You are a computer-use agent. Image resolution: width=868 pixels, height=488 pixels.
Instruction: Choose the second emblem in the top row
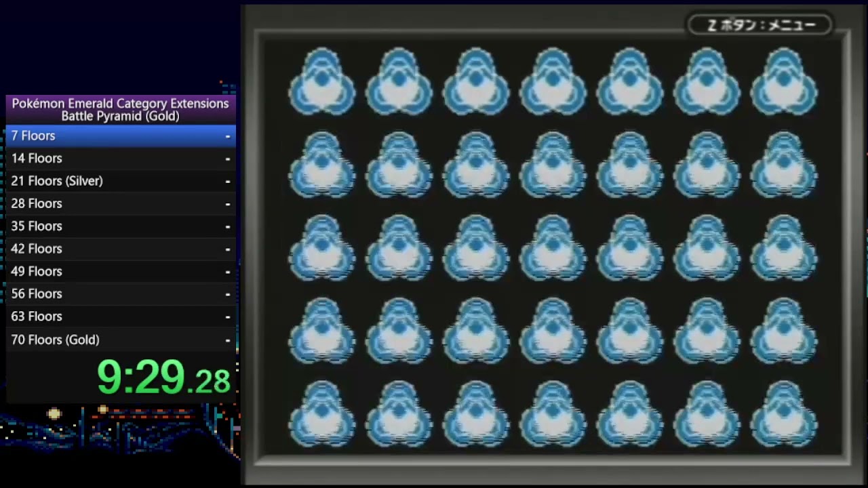[399, 81]
